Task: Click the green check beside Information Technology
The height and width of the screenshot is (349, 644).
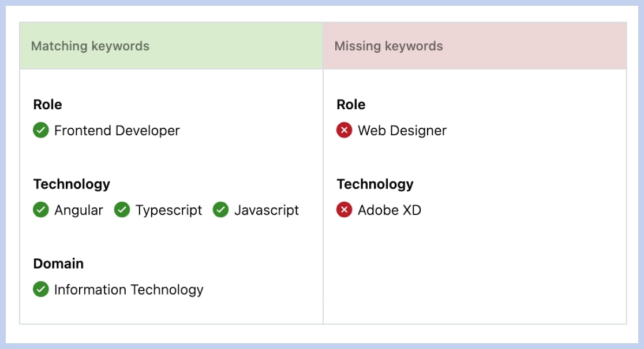Action: click(41, 289)
